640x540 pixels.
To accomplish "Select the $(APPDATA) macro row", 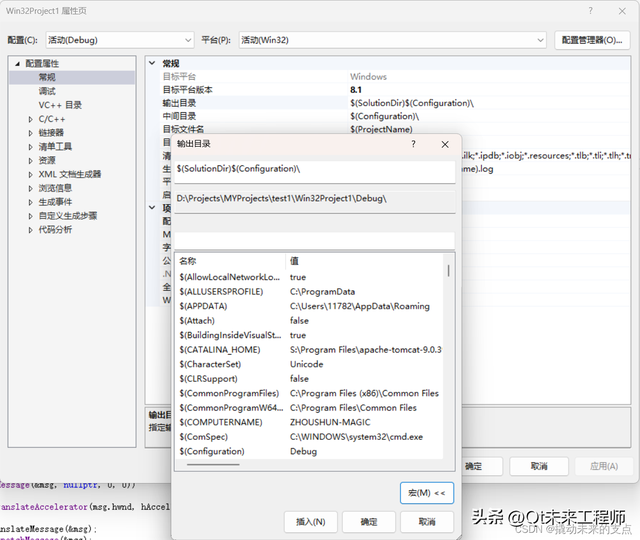I will pos(310,306).
